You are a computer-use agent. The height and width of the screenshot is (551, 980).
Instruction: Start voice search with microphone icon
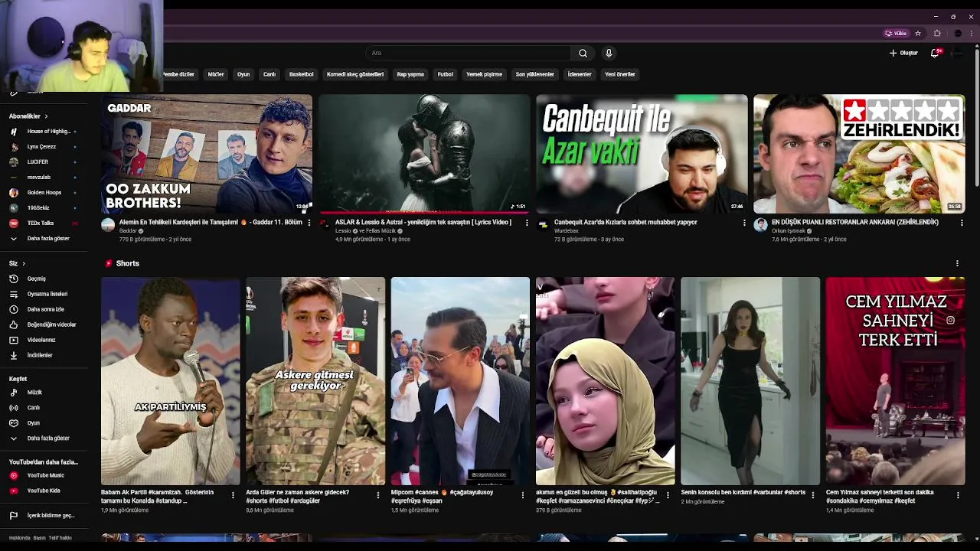[609, 53]
